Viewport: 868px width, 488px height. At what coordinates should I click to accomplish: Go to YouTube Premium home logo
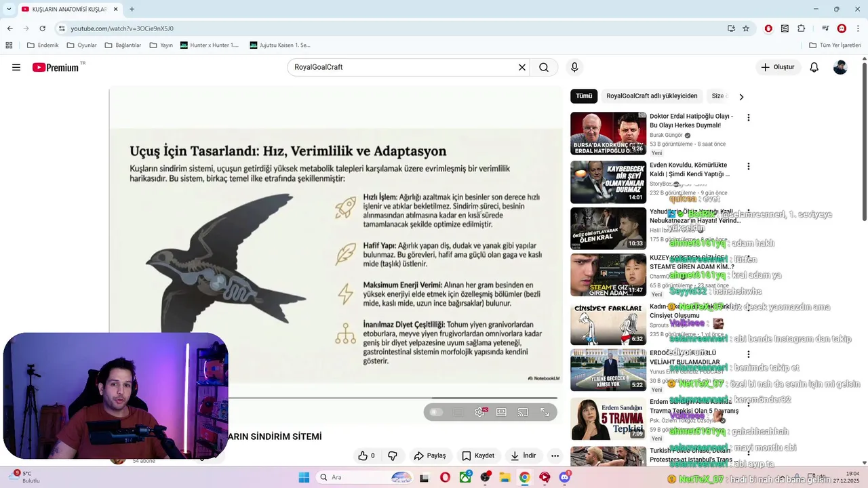tap(56, 67)
